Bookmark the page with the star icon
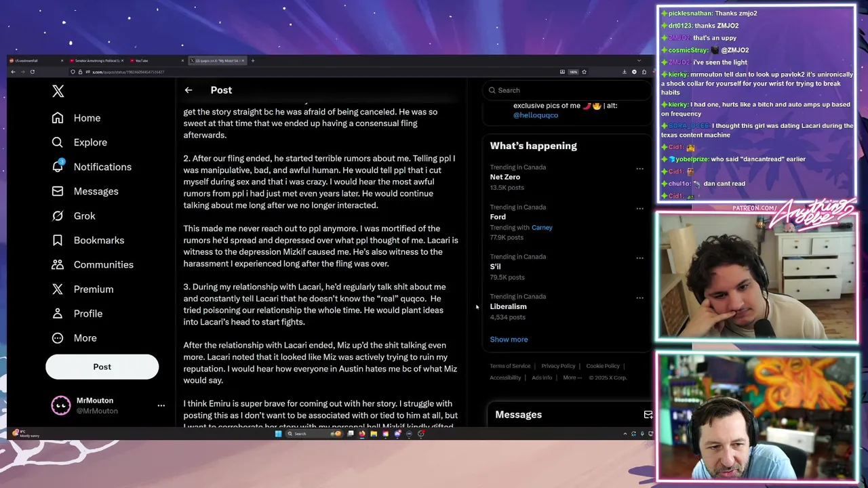 (584, 72)
